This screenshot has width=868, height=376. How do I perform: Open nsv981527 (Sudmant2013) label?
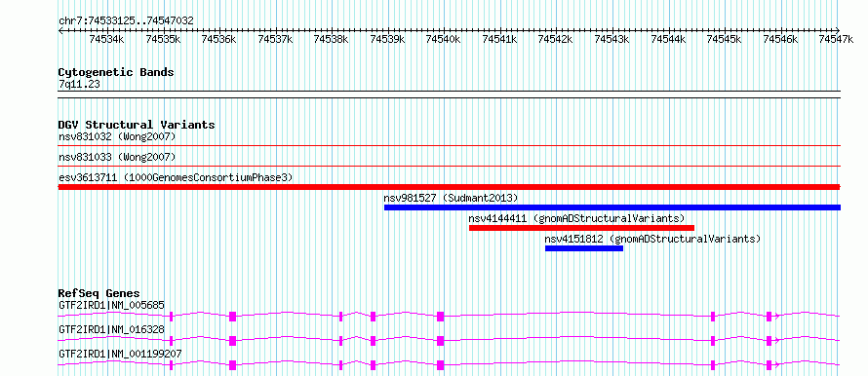point(451,198)
